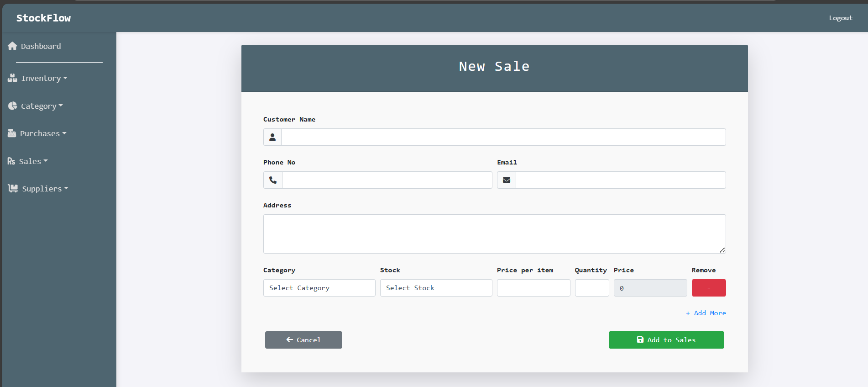Go to Dashboard from sidebar
This screenshot has width=868, height=387.
41,46
